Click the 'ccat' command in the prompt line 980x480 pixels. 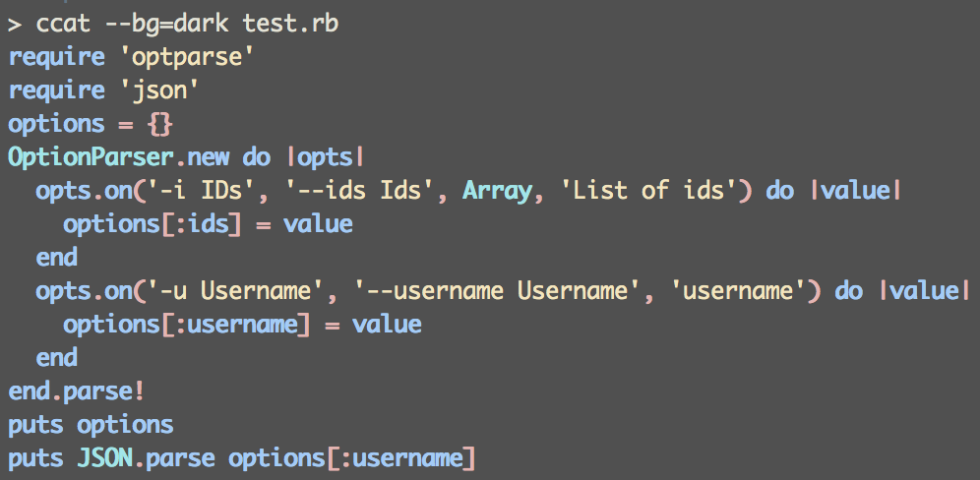pyautogui.click(x=64, y=23)
